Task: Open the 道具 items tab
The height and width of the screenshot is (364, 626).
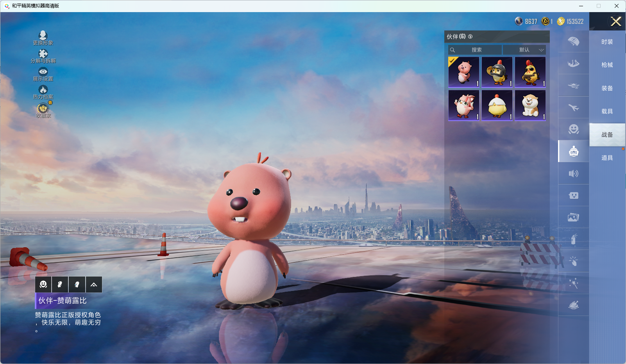Action: tap(607, 158)
